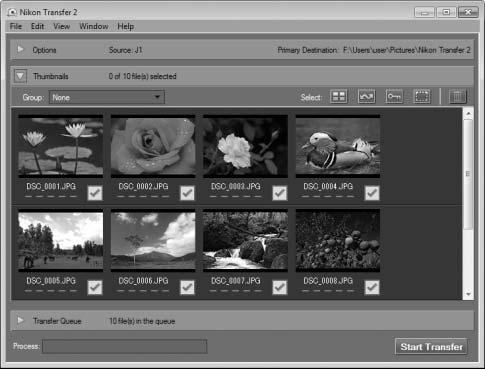Click the Start Transfer button
This screenshot has width=485, height=369.
[431, 347]
